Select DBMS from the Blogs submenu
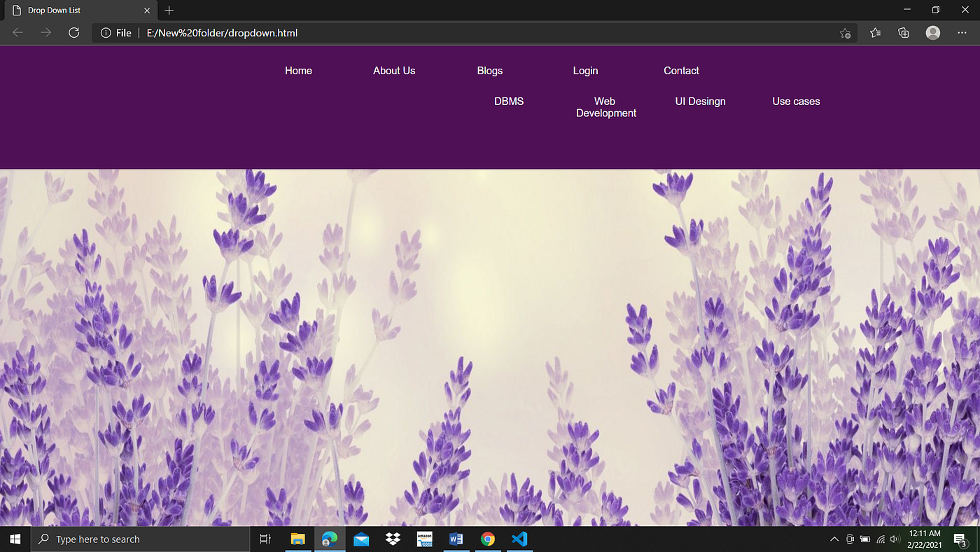The image size is (980, 552). tap(509, 102)
